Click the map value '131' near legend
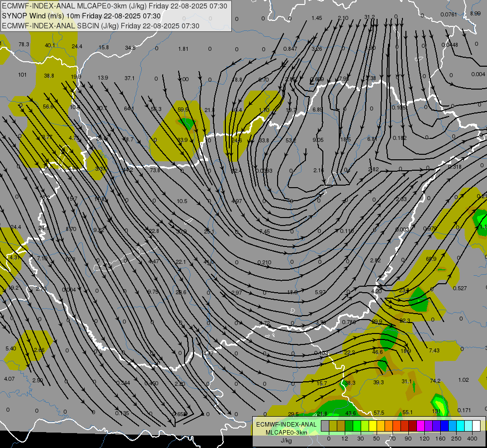Viewport: 487px width, 448px height. [x=436, y=411]
